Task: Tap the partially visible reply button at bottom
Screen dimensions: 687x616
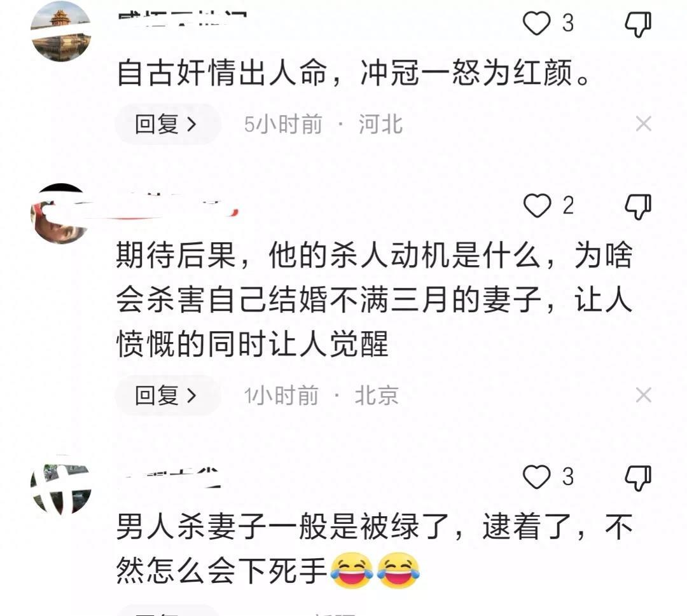Action: click(x=167, y=610)
